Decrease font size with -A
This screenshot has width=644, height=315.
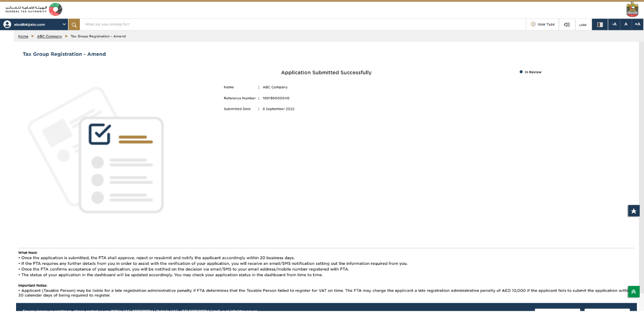coord(614,24)
